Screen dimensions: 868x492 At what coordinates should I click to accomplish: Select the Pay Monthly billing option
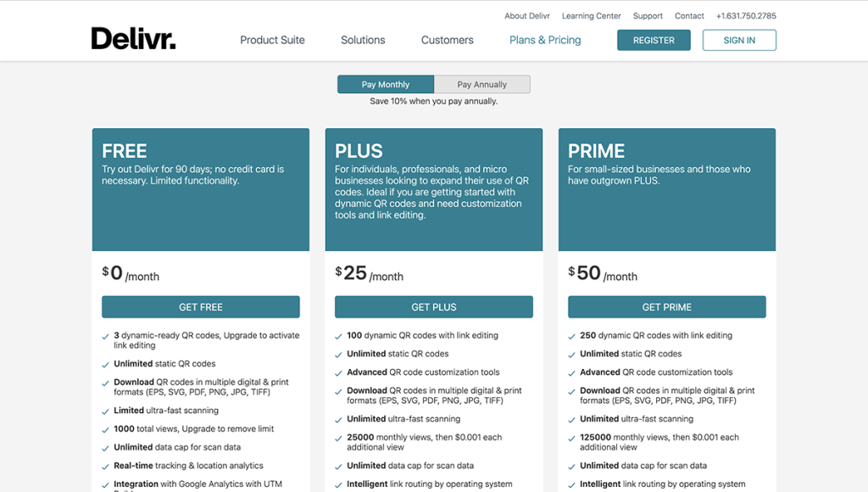pos(386,84)
